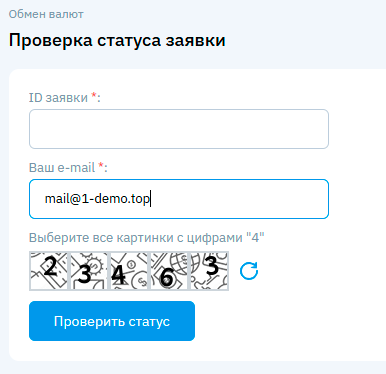
Task: Open the Обмен валют breadcrumb link
Action: click(46, 14)
